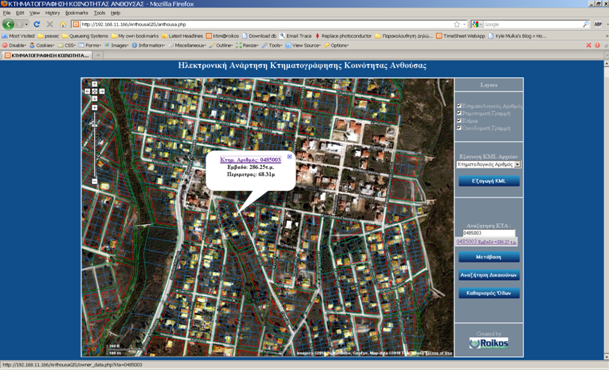Viewport: 609px width, 370px height.
Task: Expand the Web Developer Cookies dropdown
Action: click(x=42, y=45)
